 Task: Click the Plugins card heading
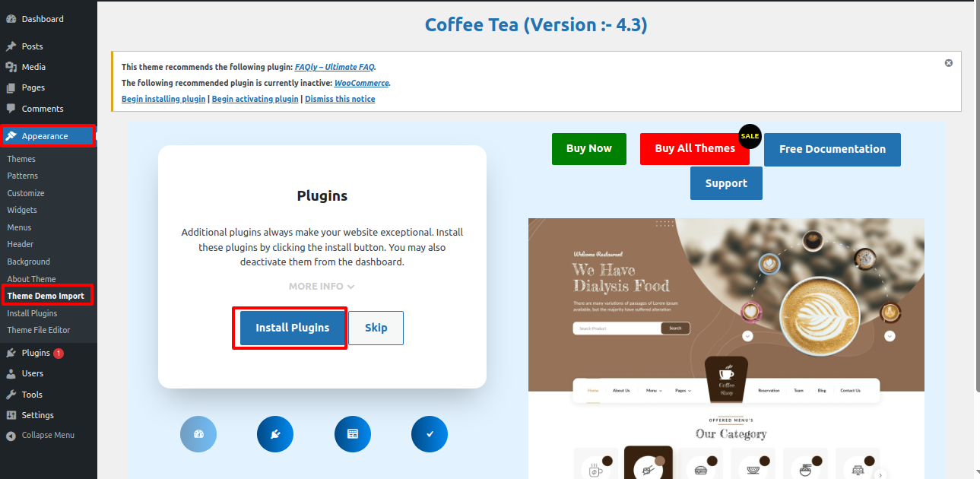322,195
